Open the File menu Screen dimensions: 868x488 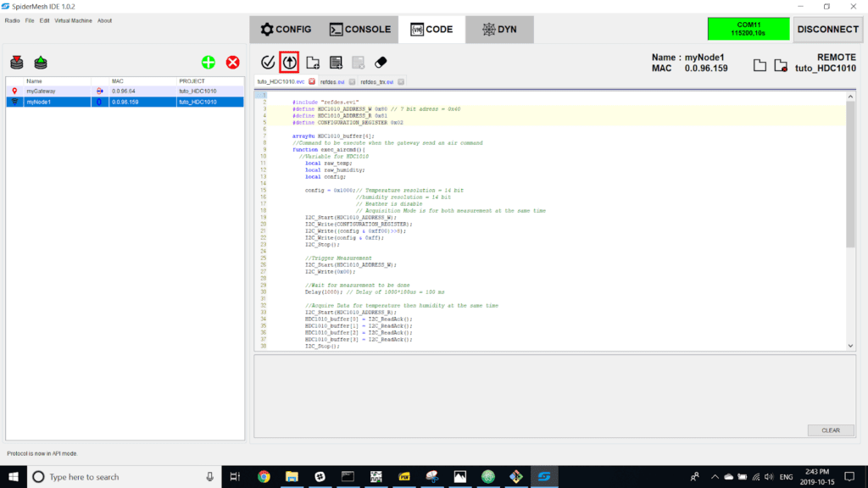coord(30,20)
